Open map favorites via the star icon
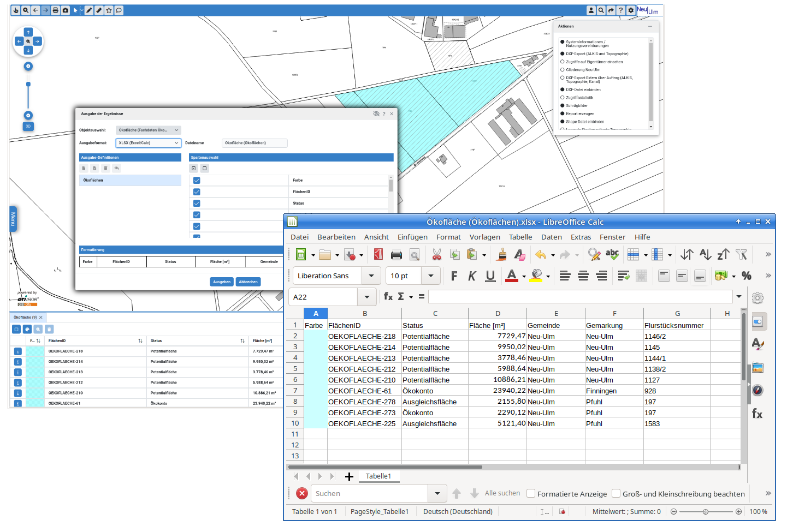 pyautogui.click(x=109, y=10)
